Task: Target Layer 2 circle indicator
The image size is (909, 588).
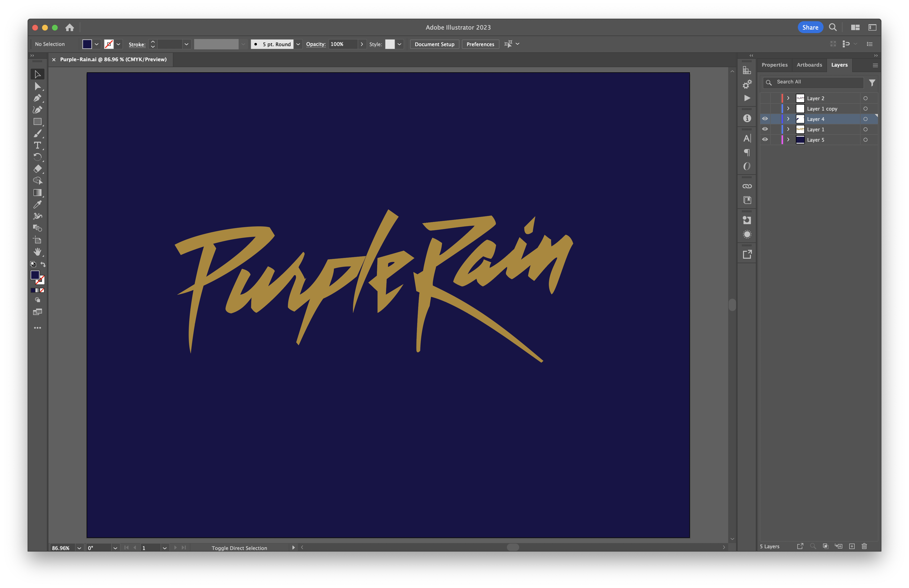Action: coord(866,98)
